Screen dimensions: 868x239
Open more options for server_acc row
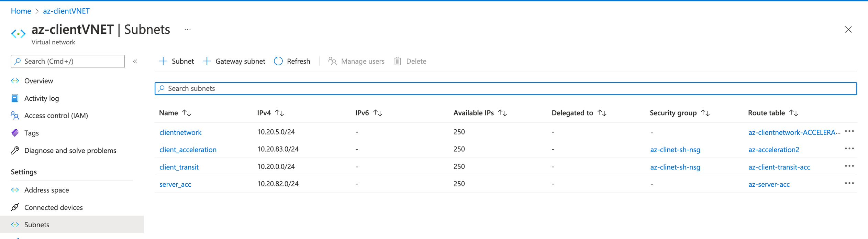[x=849, y=184]
